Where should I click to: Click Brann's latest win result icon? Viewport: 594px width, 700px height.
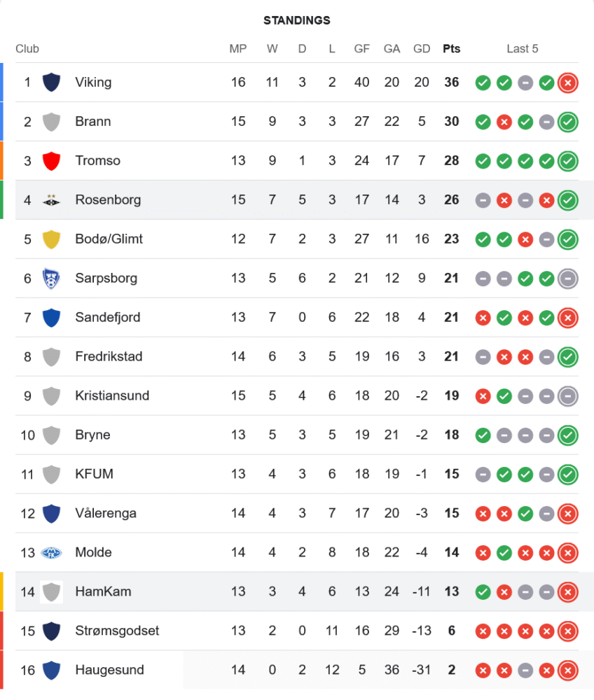pyautogui.click(x=568, y=122)
